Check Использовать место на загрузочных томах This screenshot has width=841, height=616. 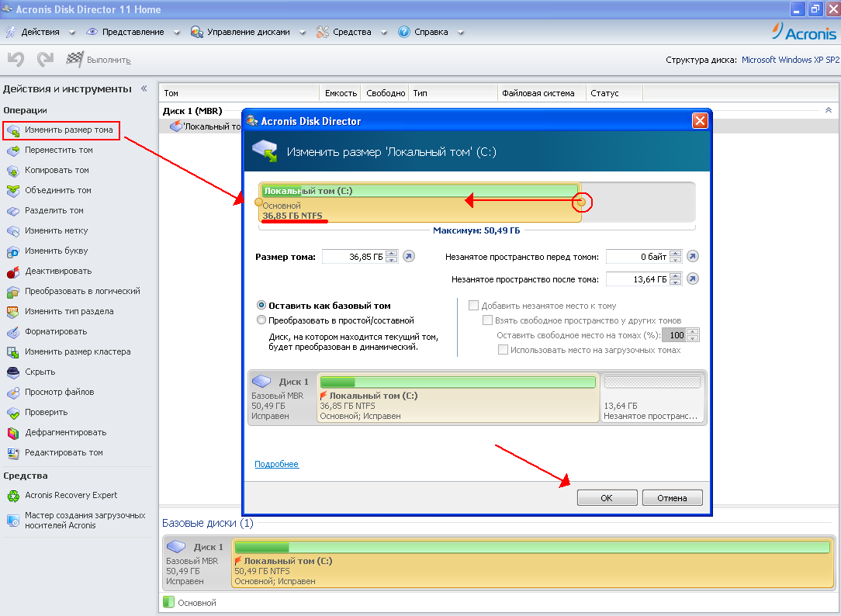(x=503, y=350)
